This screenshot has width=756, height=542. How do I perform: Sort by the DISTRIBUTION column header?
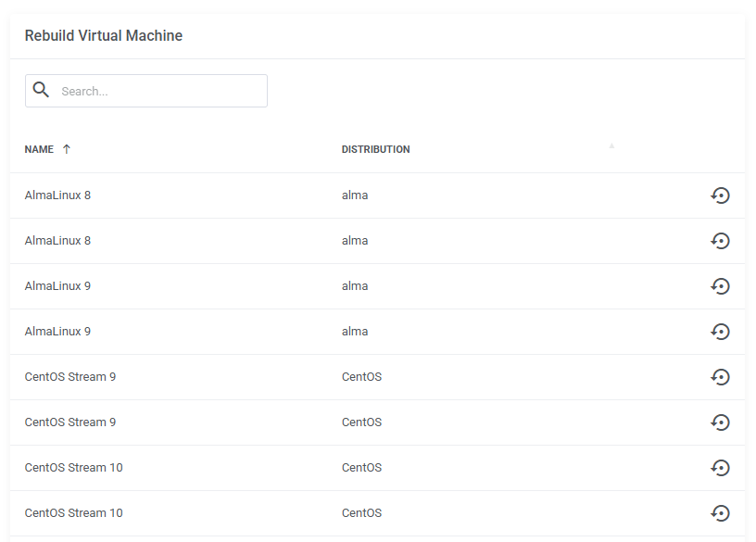(375, 149)
